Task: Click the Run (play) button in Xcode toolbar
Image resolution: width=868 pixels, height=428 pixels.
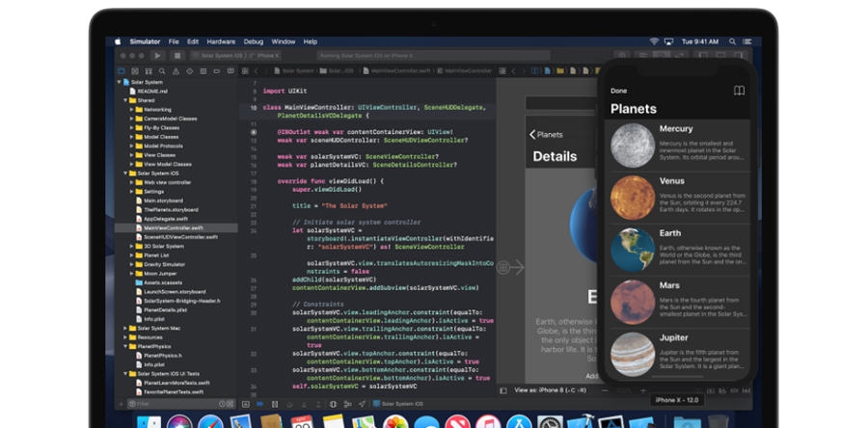Action: 158,56
